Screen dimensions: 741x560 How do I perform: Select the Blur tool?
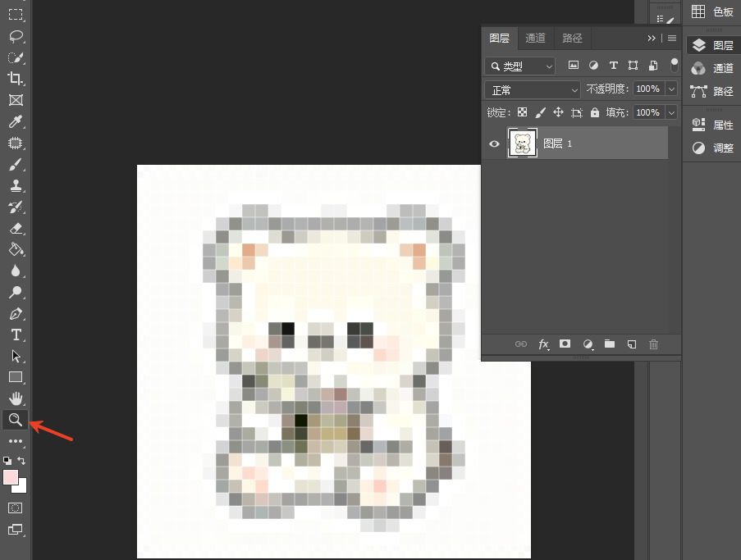click(16, 271)
